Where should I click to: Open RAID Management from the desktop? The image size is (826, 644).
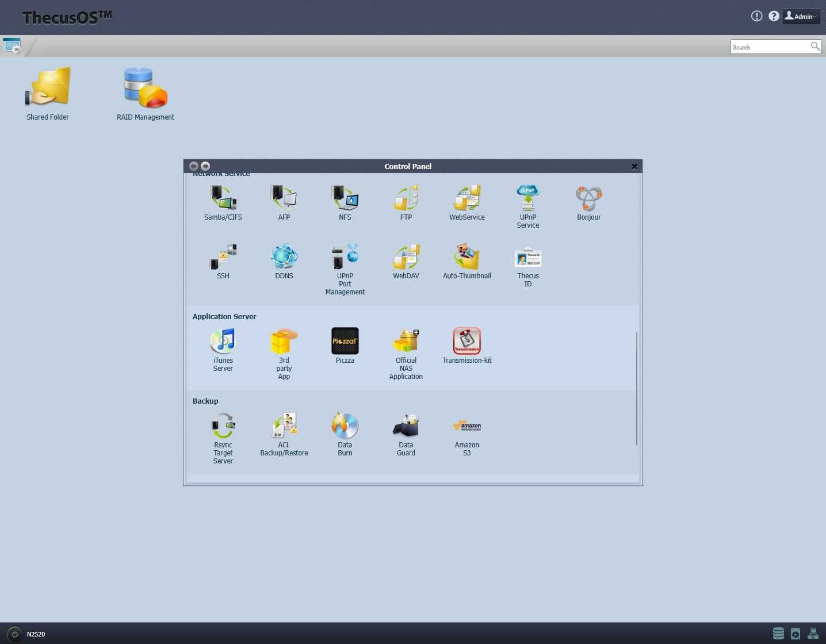click(x=146, y=94)
